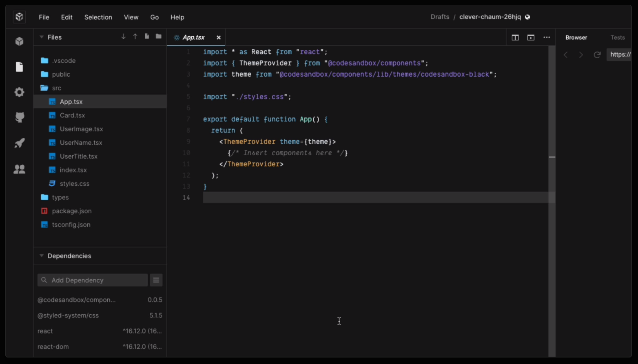
Task: Click version 0.0.5 in Dependencies
Action: pos(155,300)
